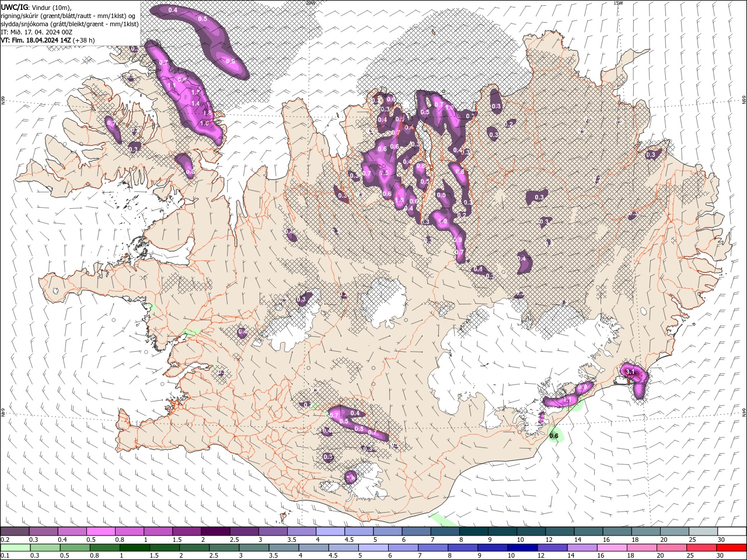Click the '15W' longitude label
747x560 pixels.
618,3
